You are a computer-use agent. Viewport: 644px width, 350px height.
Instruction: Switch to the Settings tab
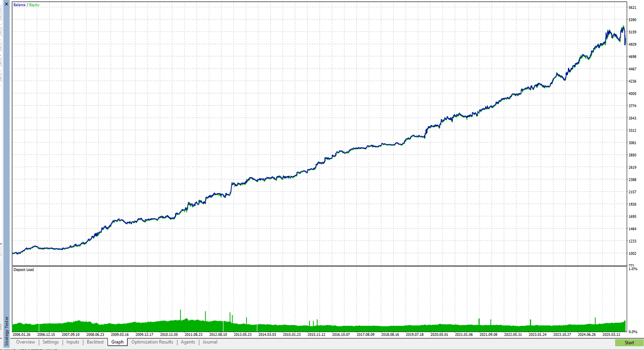51,342
